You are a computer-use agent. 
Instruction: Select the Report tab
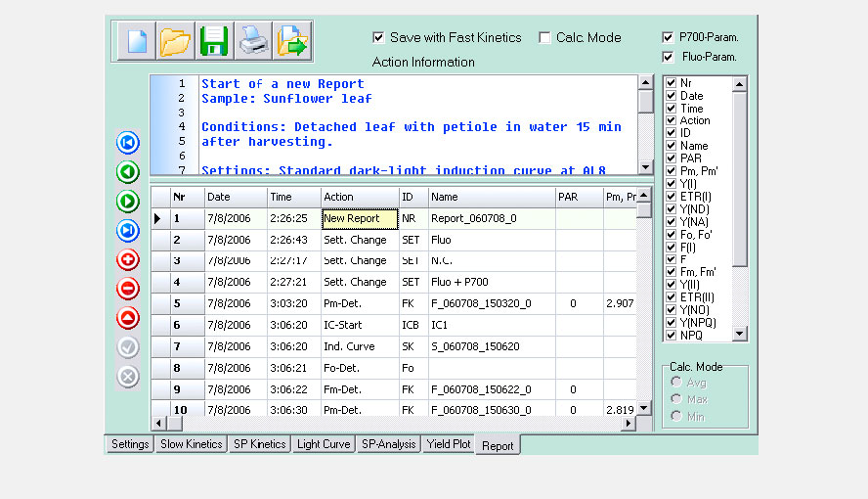[498, 445]
